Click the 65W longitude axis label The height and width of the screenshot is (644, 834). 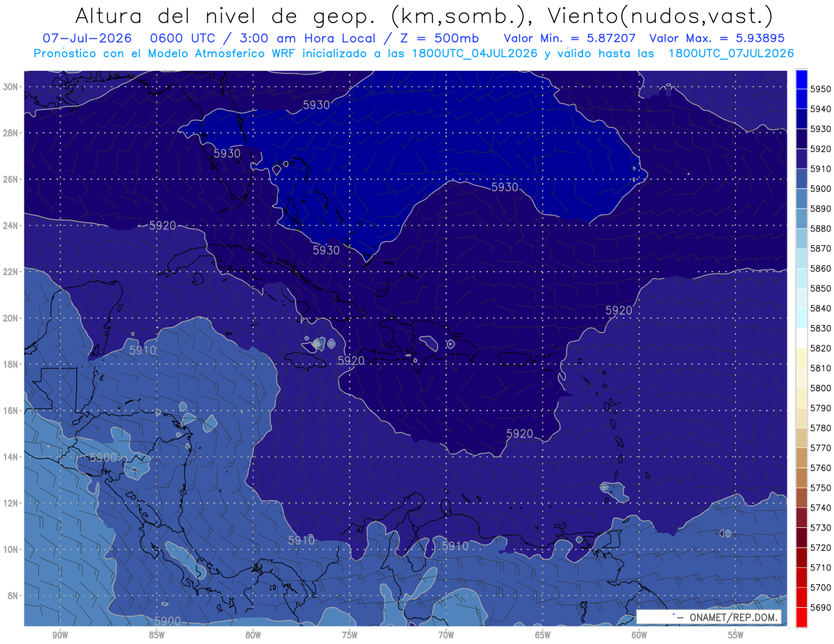[x=543, y=634]
